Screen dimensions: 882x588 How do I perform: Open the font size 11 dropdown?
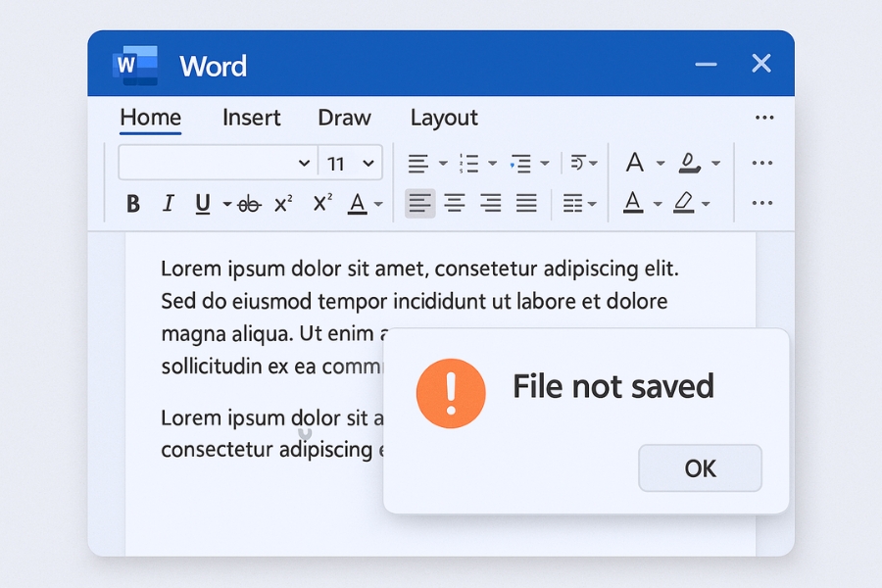(368, 163)
